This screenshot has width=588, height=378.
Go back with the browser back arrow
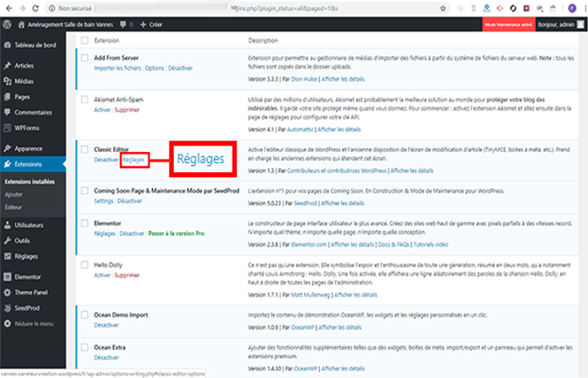[x=9, y=8]
